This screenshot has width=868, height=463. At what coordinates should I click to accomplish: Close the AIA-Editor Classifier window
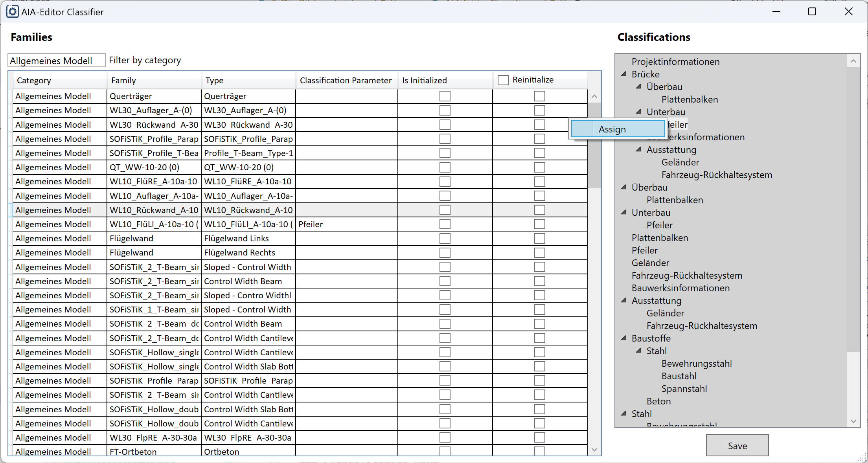[849, 12]
